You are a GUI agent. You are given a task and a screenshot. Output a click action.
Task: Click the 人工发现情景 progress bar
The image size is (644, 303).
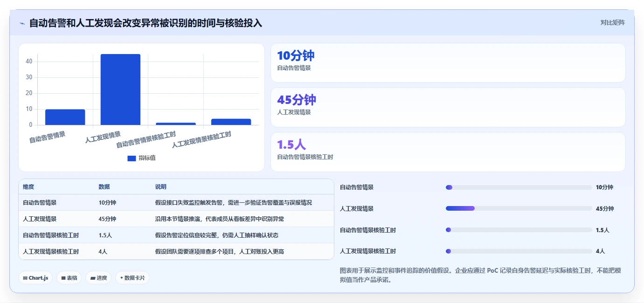pos(519,208)
